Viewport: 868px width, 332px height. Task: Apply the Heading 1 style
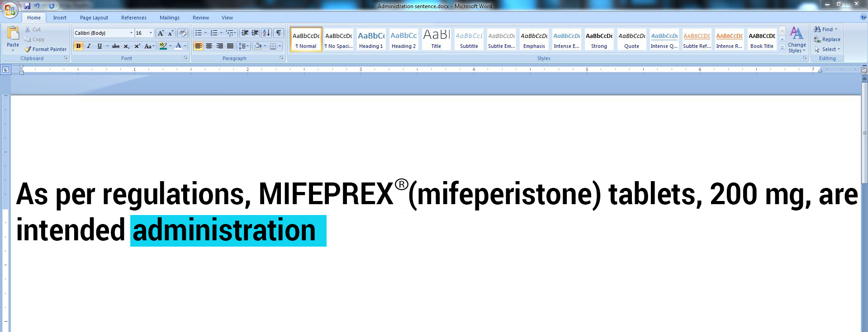371,39
